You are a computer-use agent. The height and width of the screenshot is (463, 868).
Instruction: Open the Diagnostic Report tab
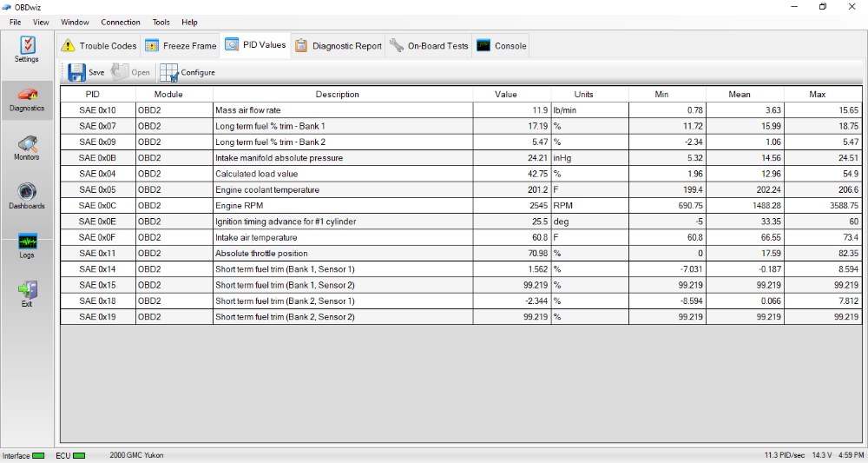338,46
